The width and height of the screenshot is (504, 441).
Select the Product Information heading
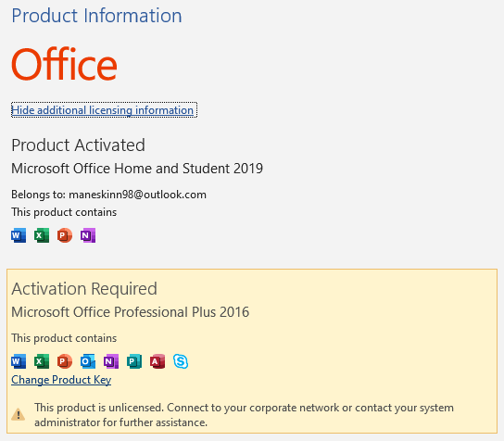click(96, 16)
